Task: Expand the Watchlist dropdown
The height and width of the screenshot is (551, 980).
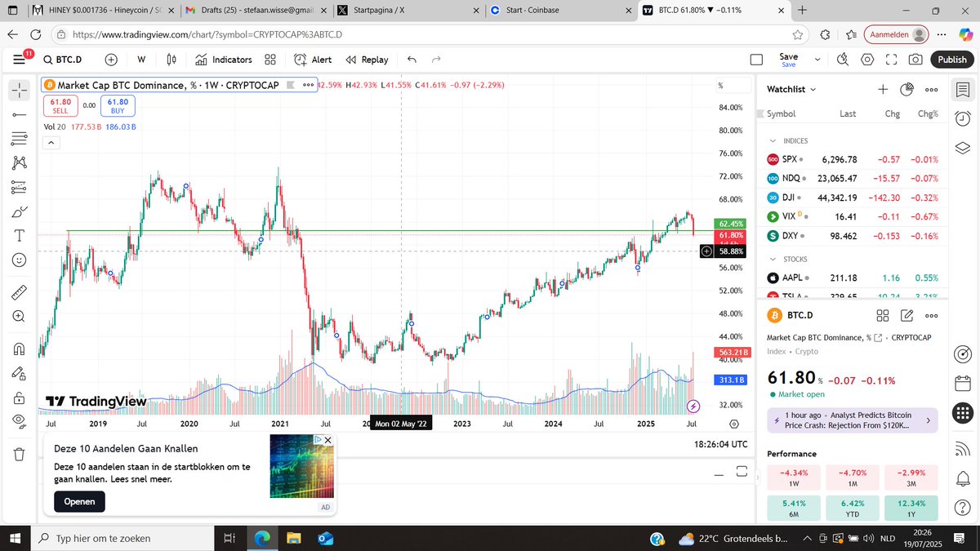Action: pyautogui.click(x=791, y=89)
